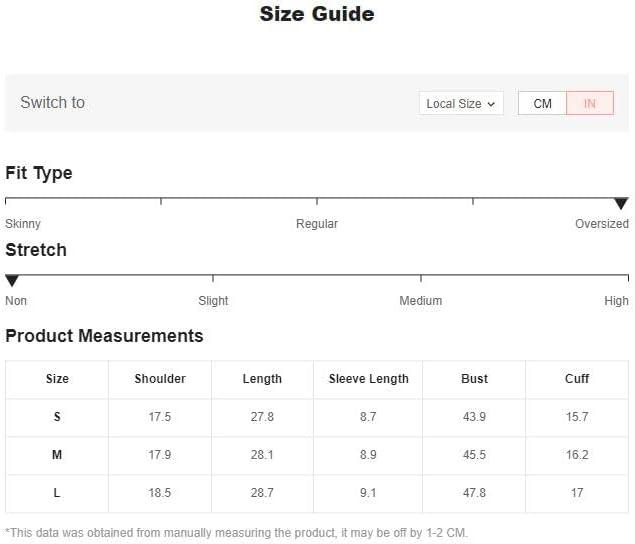Click the Bust value 45.5 cell
Image resolution: width=635 pixels, height=544 pixels.
(474, 455)
